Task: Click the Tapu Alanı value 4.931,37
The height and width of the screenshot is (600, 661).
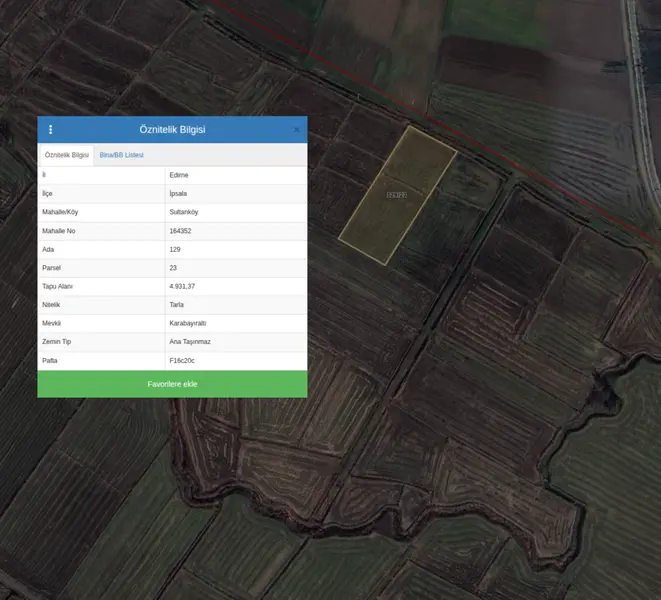Action: point(182,286)
